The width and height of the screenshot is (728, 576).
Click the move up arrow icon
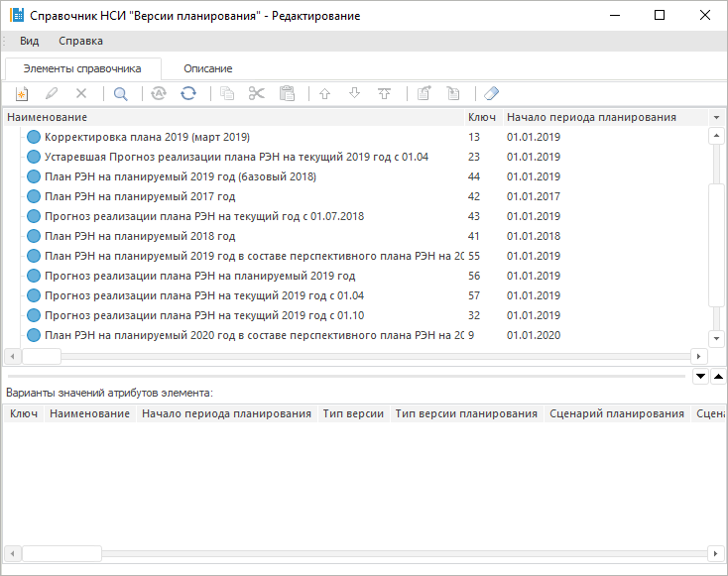pyautogui.click(x=324, y=93)
